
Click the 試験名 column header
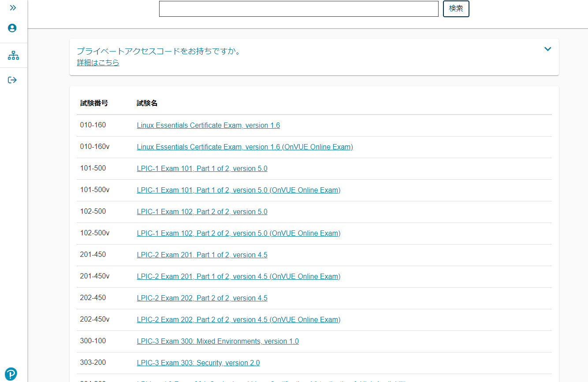tap(147, 103)
